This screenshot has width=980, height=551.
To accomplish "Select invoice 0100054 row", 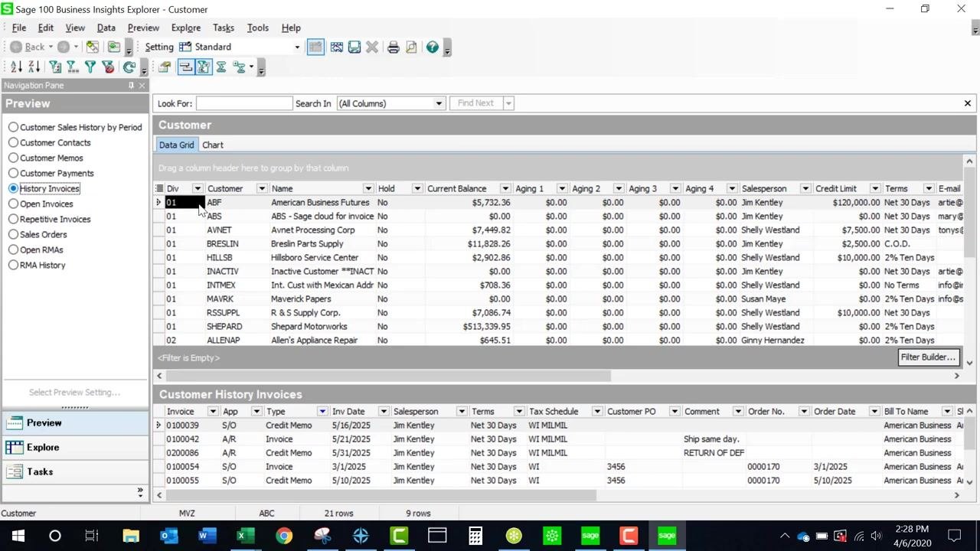I will [557, 467].
